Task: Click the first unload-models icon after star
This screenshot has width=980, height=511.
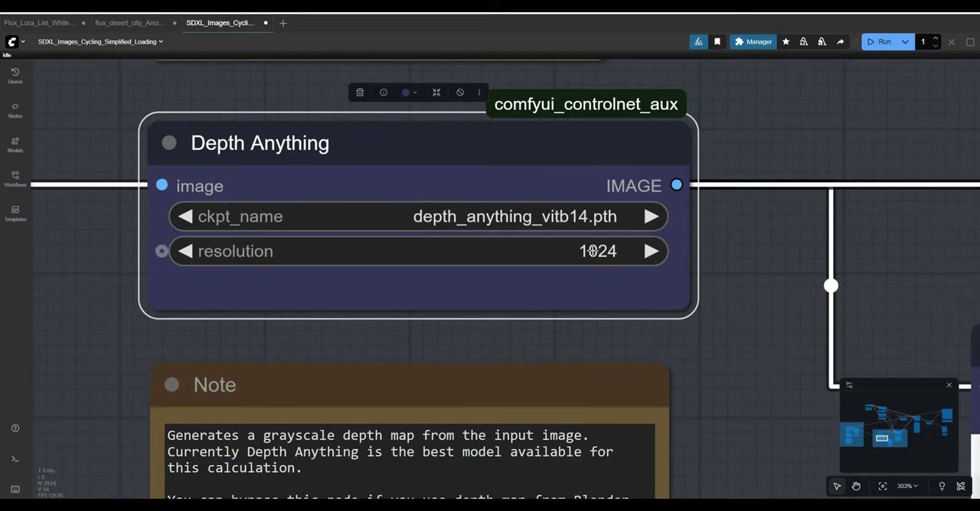Action: [x=804, y=42]
